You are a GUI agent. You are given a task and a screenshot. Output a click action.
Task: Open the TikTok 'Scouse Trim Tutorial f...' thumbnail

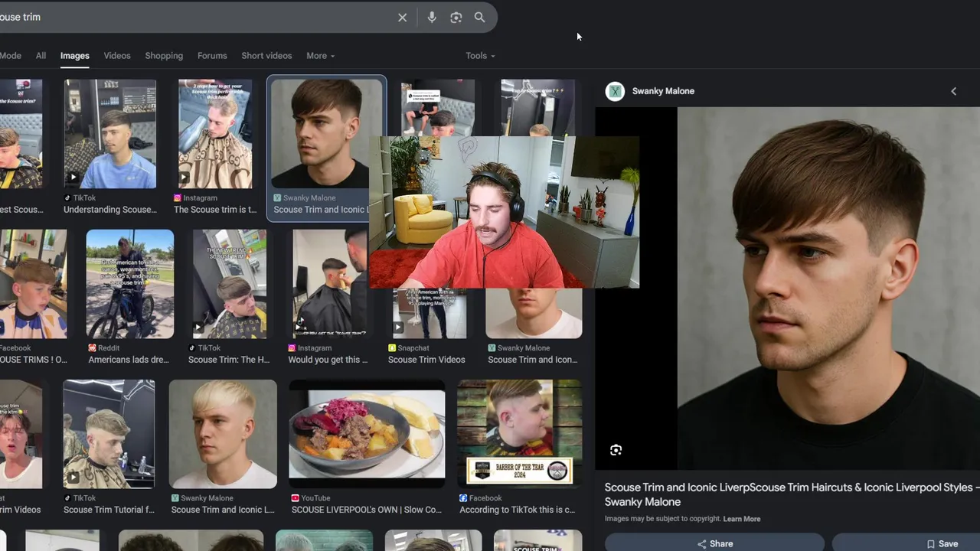click(x=109, y=434)
